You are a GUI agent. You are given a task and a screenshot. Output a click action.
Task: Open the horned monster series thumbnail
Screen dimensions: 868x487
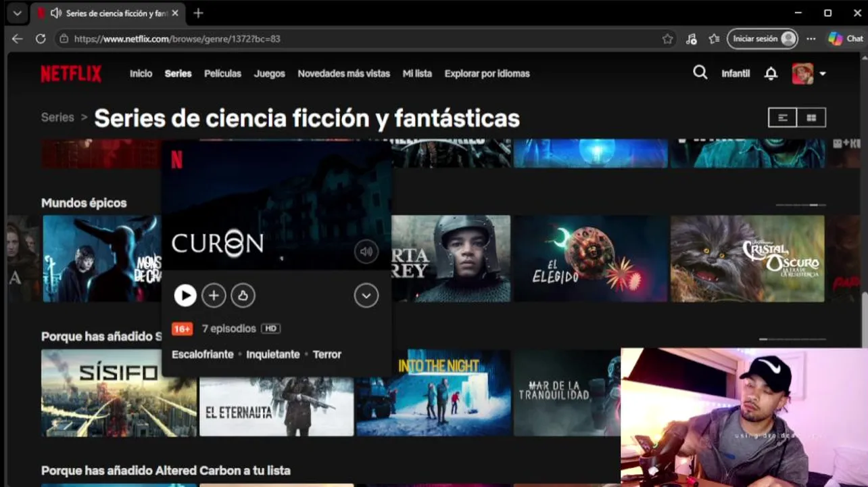coord(102,258)
